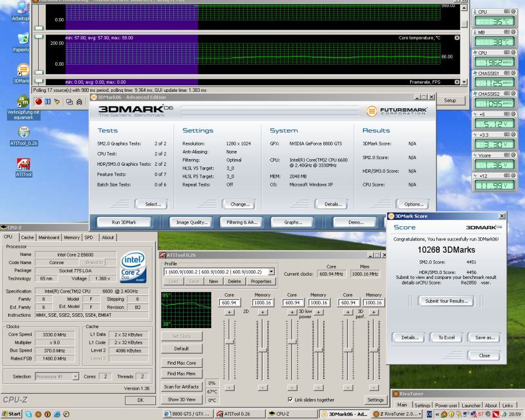
Task: Click the Skype icon in quick launch
Action: click(29, 415)
